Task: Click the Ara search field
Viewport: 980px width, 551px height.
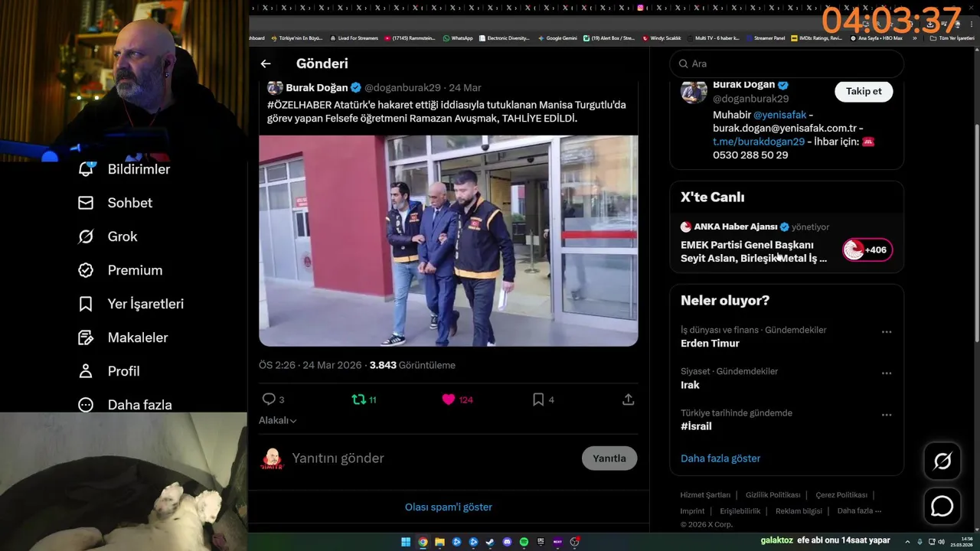Action: pos(787,64)
